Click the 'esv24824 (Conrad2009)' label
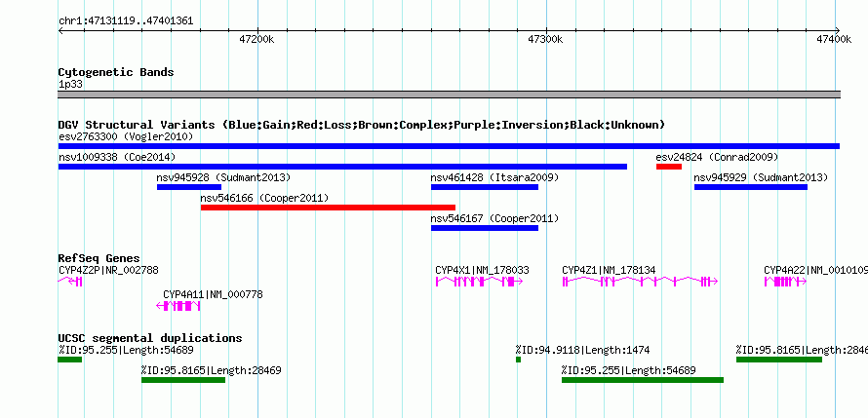Image resolution: width=868 pixels, height=418 pixels. tap(717, 157)
